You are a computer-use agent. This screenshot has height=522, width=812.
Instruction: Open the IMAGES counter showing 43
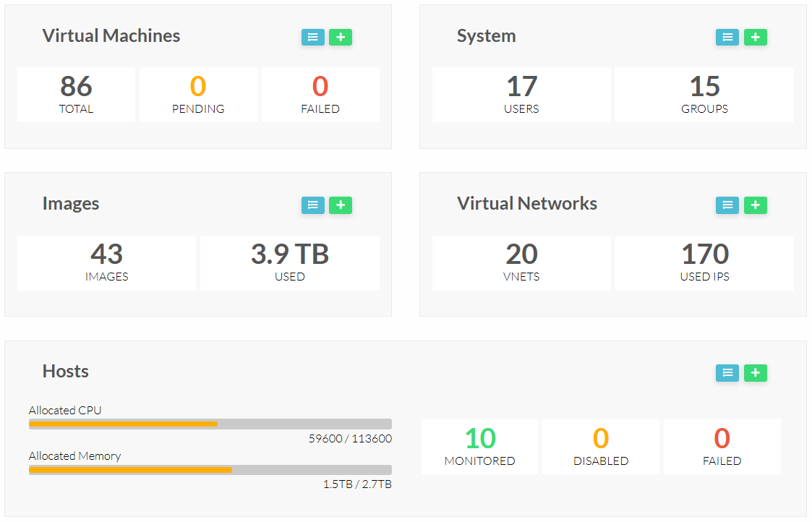click(106, 262)
